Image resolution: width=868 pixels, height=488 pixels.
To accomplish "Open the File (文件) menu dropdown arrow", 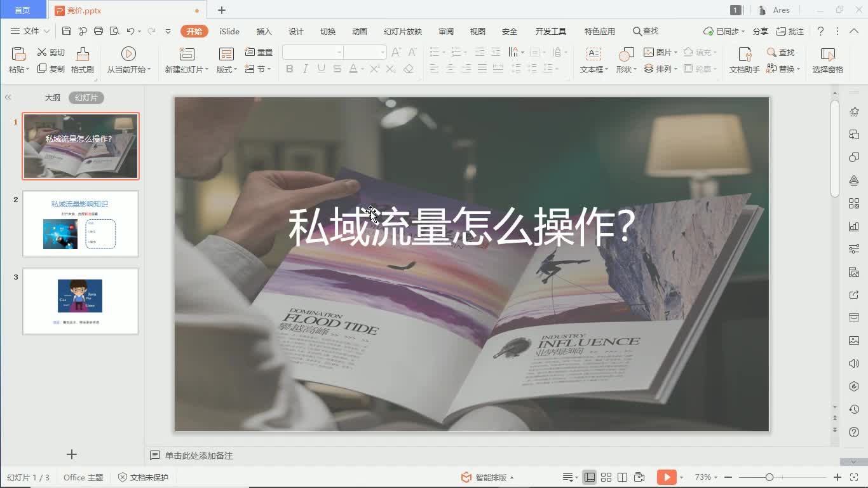I will click(x=46, y=31).
